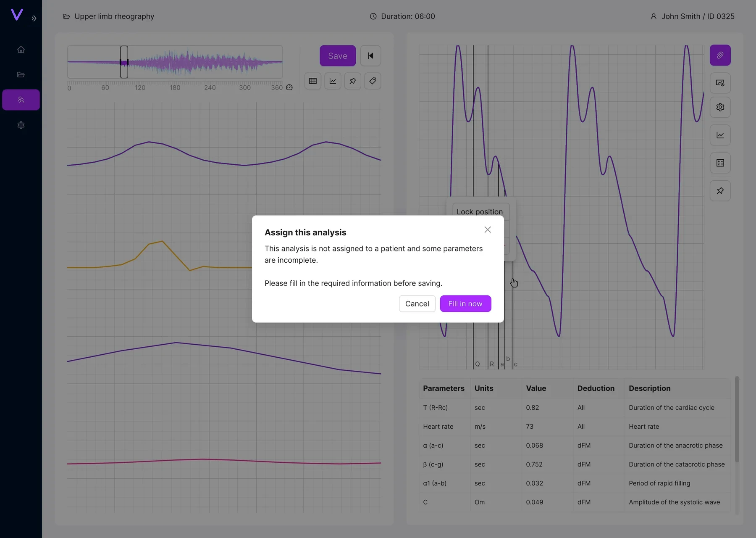Click the Parameters column header
The height and width of the screenshot is (538, 756).
pos(444,388)
